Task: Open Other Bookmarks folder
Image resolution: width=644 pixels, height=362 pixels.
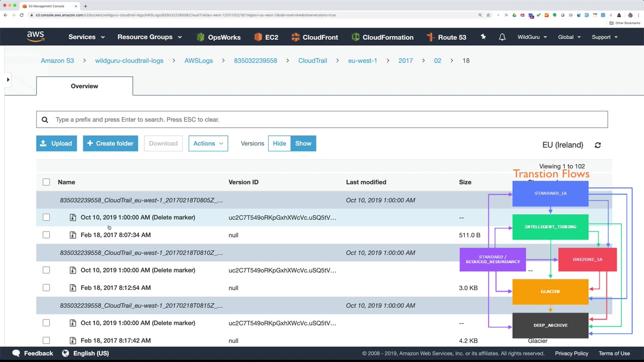Action: click(x=625, y=23)
